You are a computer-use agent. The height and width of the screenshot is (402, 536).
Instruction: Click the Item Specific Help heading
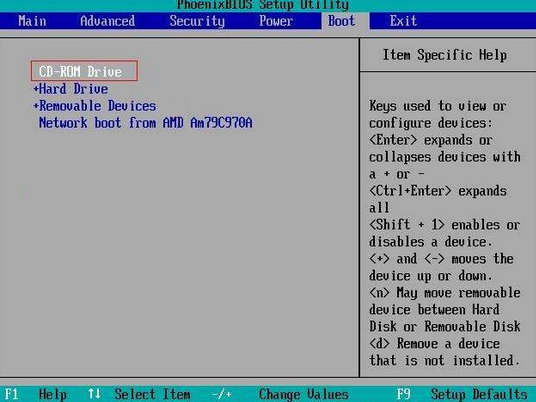point(444,55)
